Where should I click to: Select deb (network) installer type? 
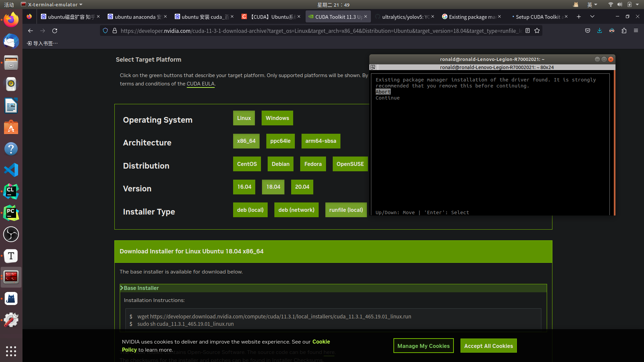(296, 210)
